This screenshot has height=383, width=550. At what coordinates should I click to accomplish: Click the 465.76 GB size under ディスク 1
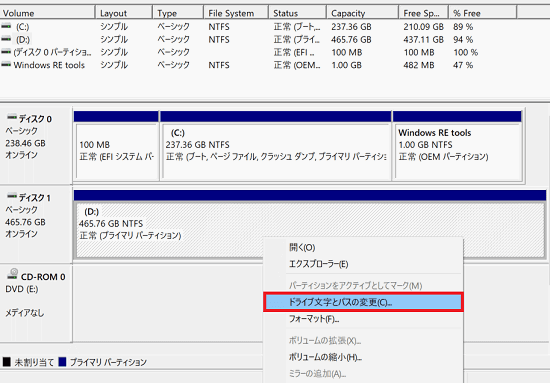click(25, 222)
